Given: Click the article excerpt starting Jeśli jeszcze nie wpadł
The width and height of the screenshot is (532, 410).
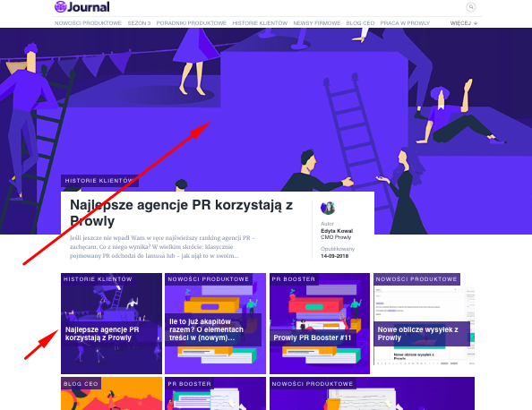Looking at the screenshot, I should click(162, 247).
